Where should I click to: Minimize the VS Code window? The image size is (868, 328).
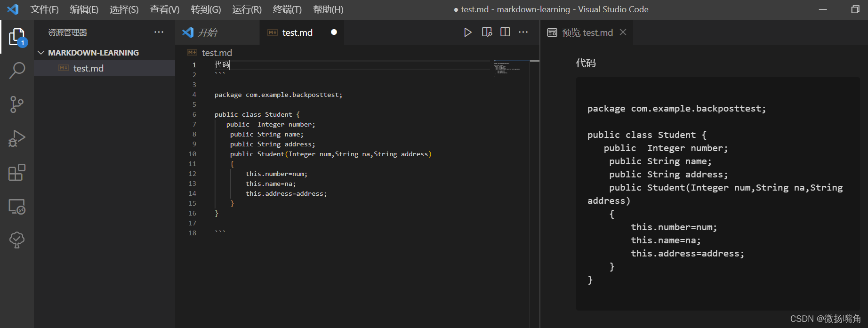coord(823,9)
